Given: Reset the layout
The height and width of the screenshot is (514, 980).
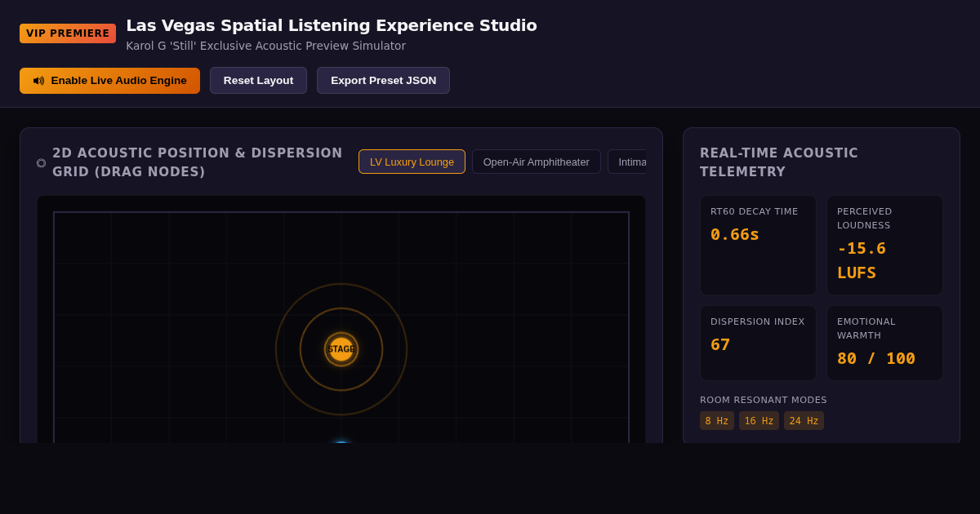Looking at the screenshot, I should [x=258, y=81].
